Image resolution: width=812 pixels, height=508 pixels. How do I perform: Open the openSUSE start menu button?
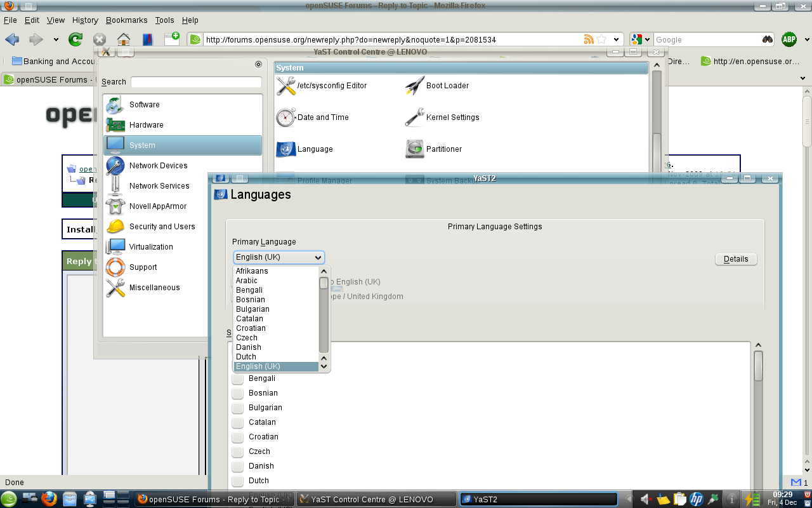[x=9, y=499]
